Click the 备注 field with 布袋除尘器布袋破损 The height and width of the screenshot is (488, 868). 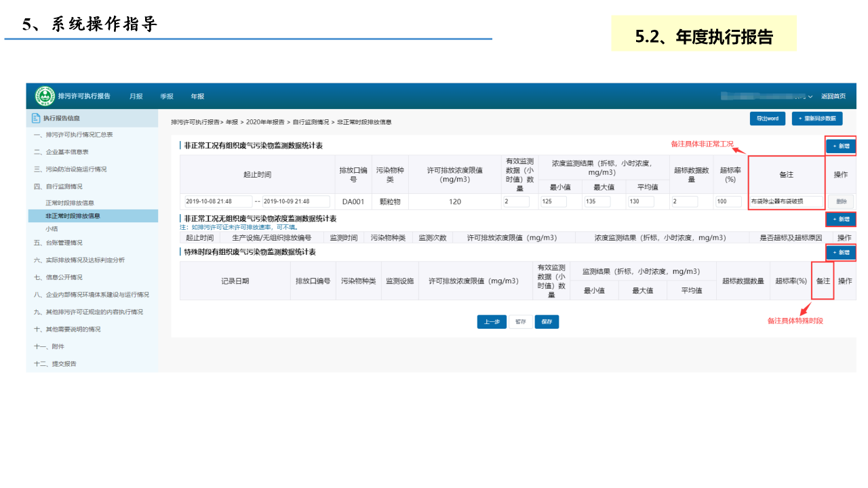pos(786,201)
